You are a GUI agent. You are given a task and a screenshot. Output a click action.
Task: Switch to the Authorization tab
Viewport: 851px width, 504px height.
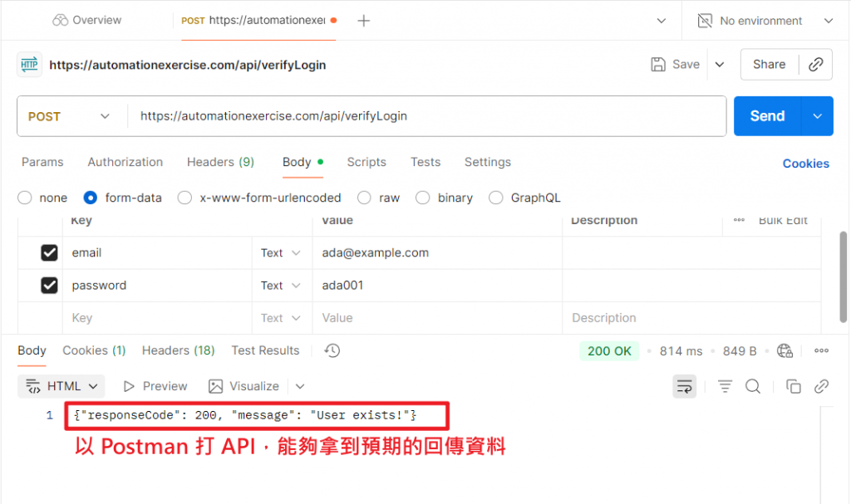click(x=125, y=162)
